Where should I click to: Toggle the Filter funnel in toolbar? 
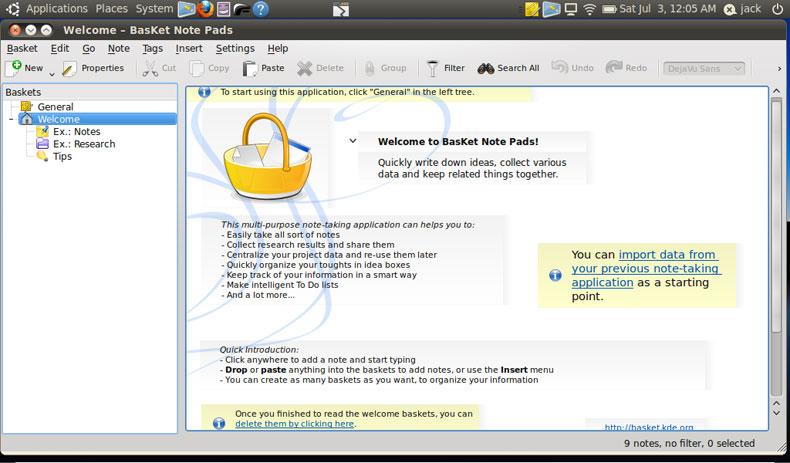(432, 68)
